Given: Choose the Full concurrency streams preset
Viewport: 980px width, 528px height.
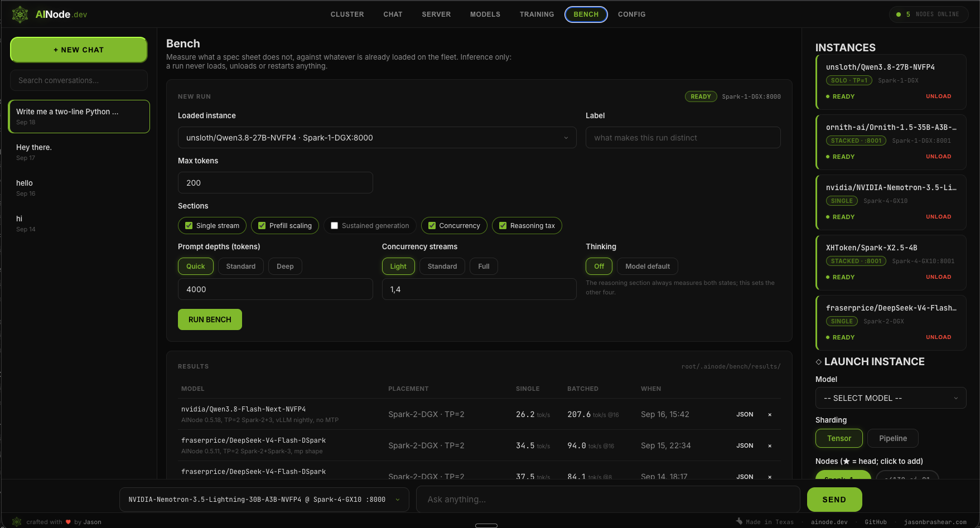Looking at the screenshot, I should (x=484, y=267).
